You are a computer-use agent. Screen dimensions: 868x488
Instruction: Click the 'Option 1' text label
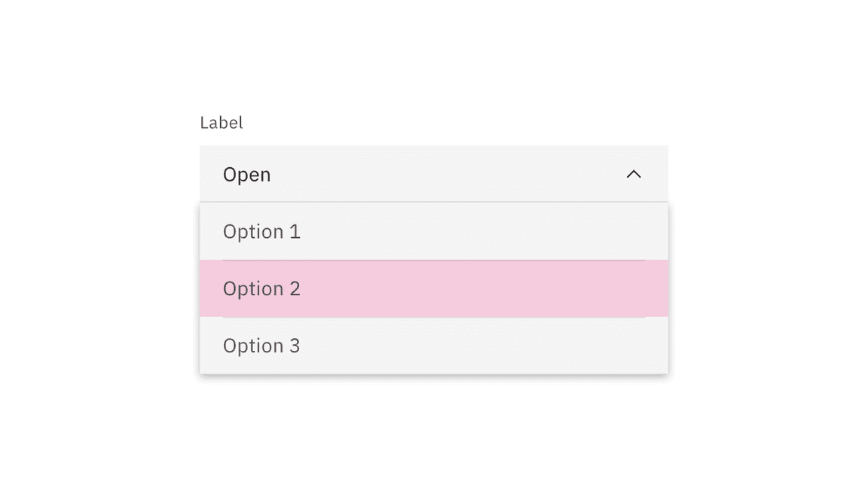point(261,232)
